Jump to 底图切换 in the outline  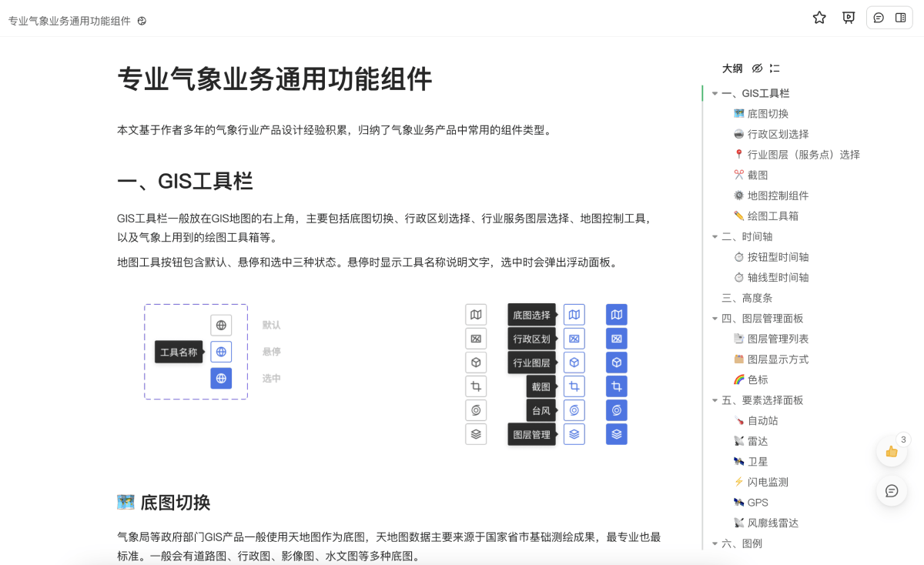761,114
